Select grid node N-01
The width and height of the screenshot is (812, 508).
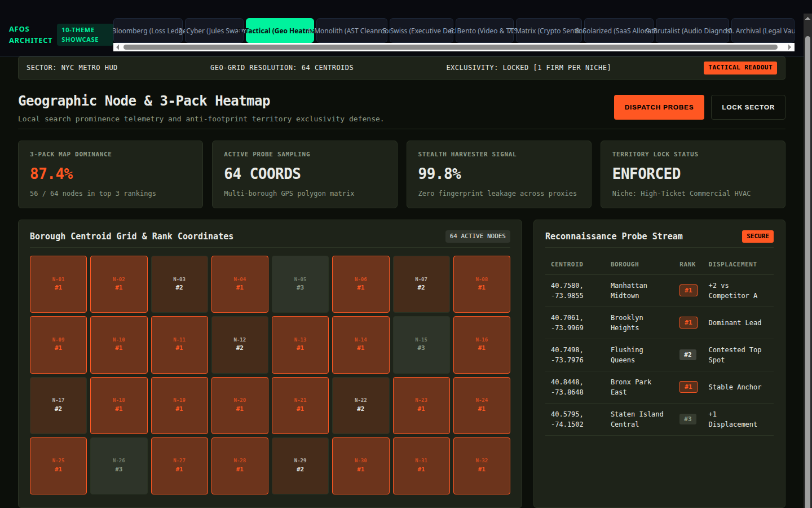(59, 284)
